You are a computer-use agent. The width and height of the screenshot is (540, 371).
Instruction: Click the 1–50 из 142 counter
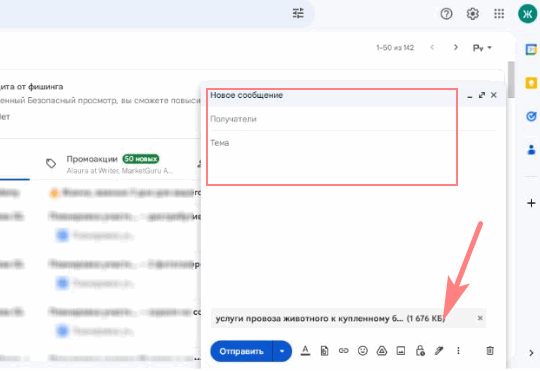[395, 48]
